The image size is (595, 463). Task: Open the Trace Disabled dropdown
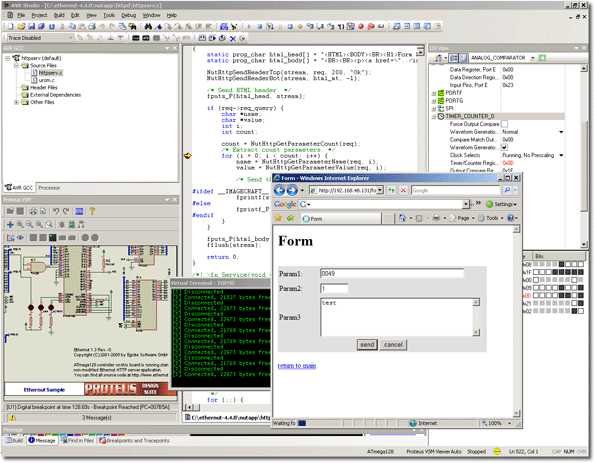pos(71,38)
